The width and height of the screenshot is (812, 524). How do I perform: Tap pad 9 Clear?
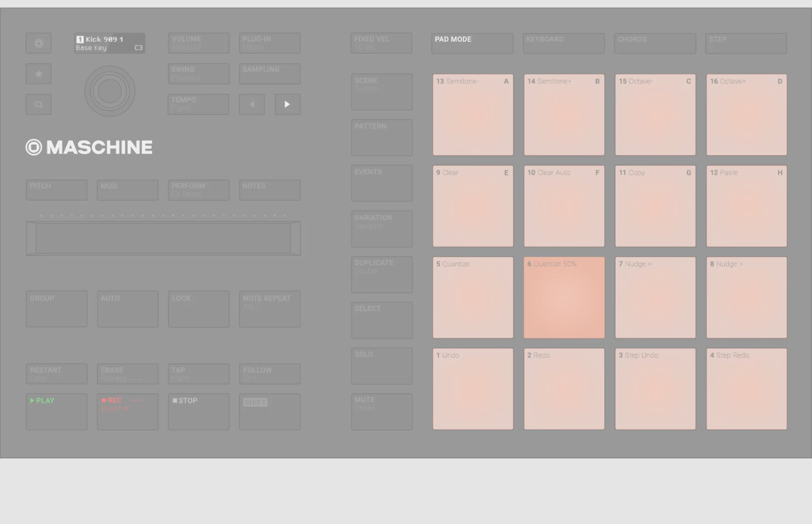473,206
